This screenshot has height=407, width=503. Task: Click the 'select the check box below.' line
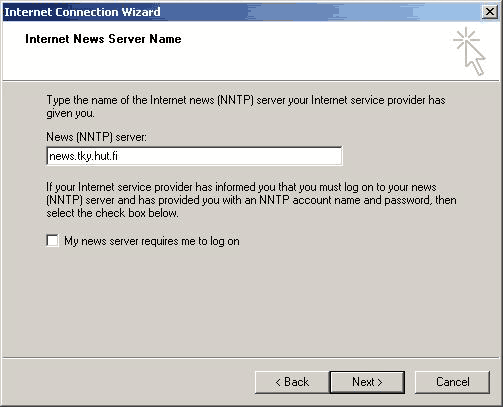coord(112,213)
